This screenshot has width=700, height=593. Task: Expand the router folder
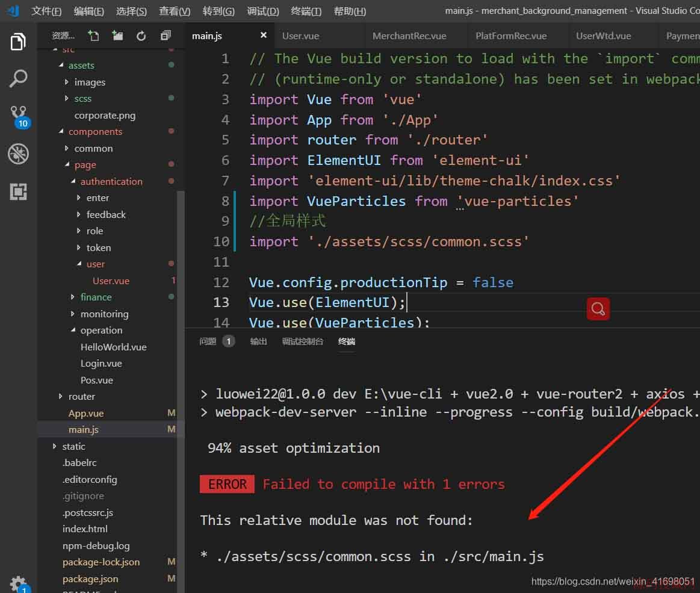pyautogui.click(x=81, y=397)
